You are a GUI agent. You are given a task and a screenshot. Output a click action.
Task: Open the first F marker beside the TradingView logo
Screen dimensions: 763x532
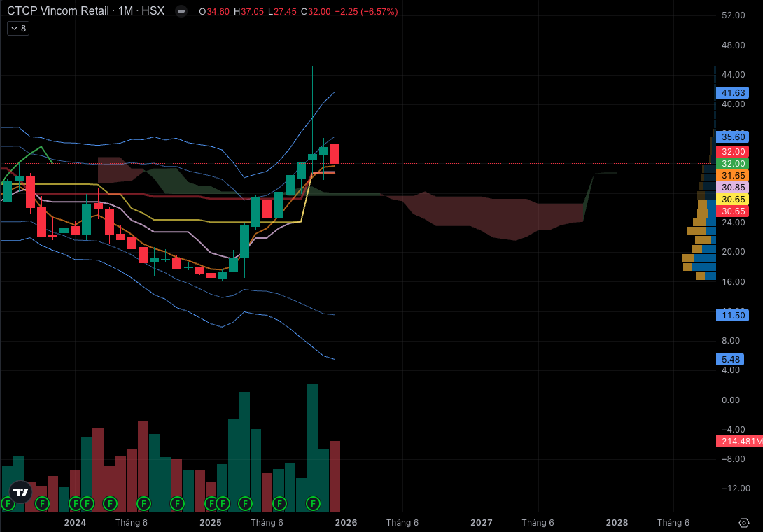point(8,503)
